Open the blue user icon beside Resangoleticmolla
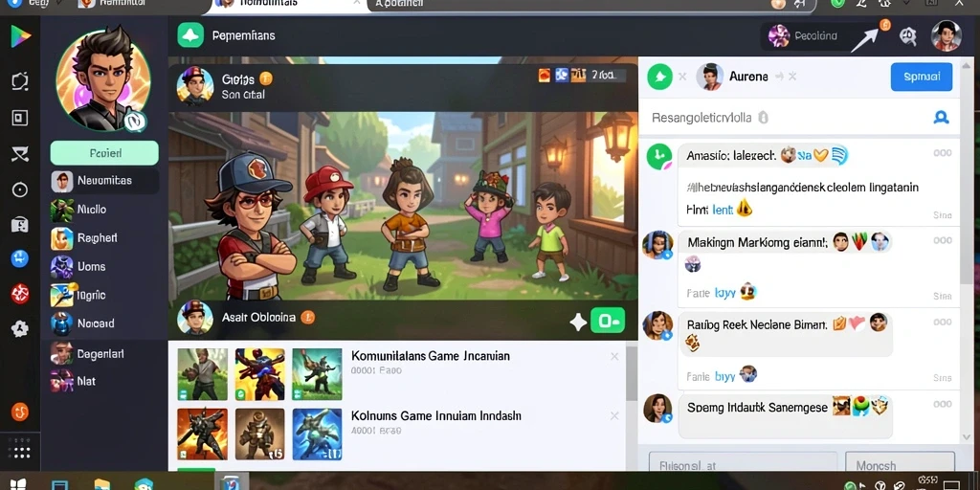 [x=940, y=117]
